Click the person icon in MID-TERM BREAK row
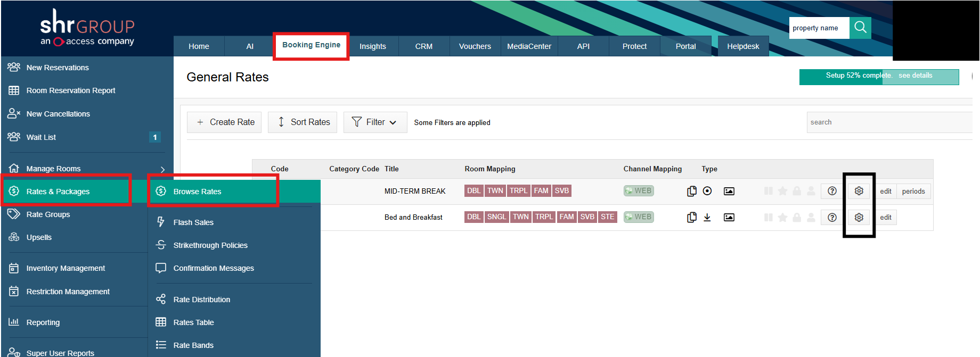This screenshot has height=357, width=980. click(811, 191)
